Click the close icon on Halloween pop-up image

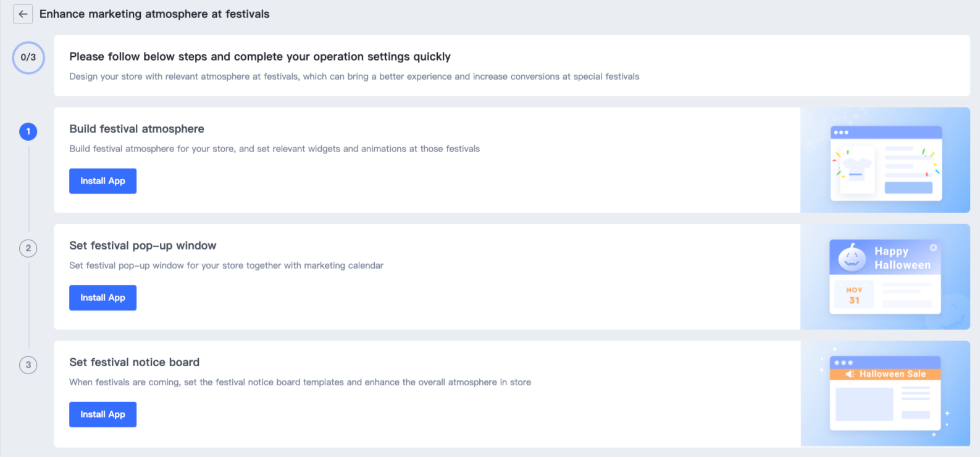pyautogui.click(x=933, y=248)
